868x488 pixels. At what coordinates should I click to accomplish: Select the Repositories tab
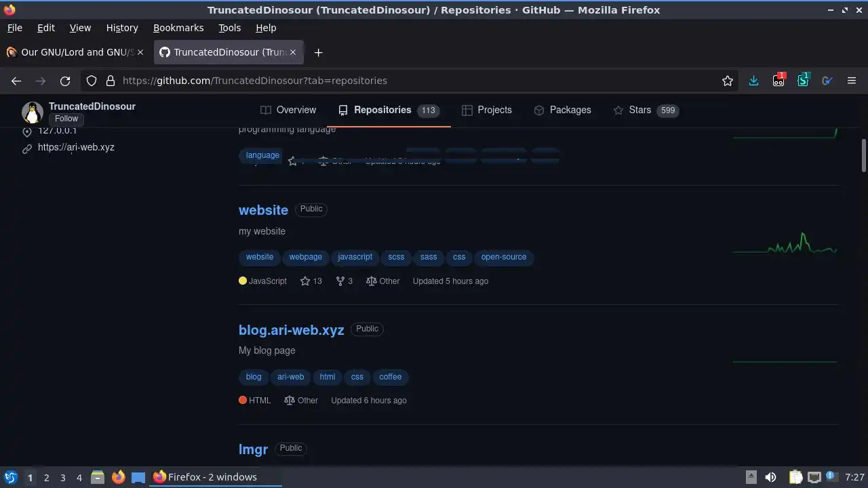pyautogui.click(x=389, y=110)
